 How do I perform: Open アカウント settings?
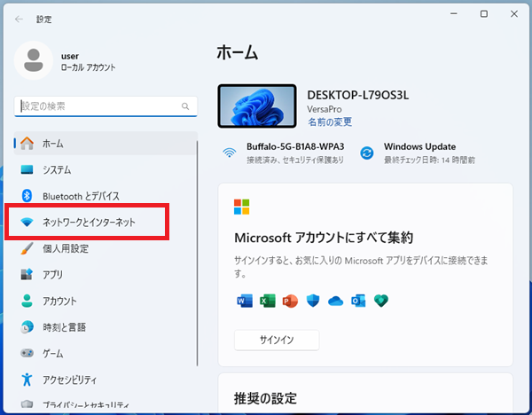[106, 301]
